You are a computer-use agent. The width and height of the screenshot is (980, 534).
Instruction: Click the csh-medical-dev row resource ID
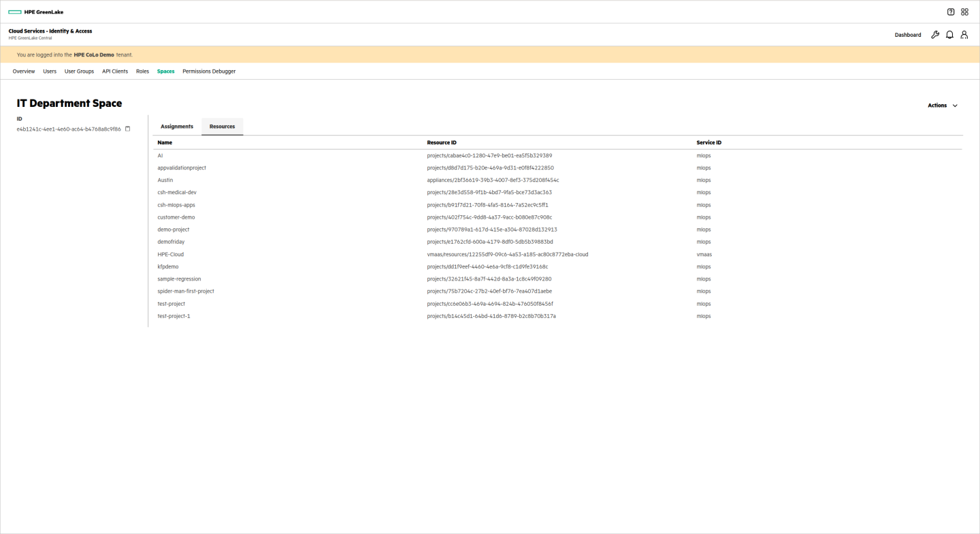(489, 193)
